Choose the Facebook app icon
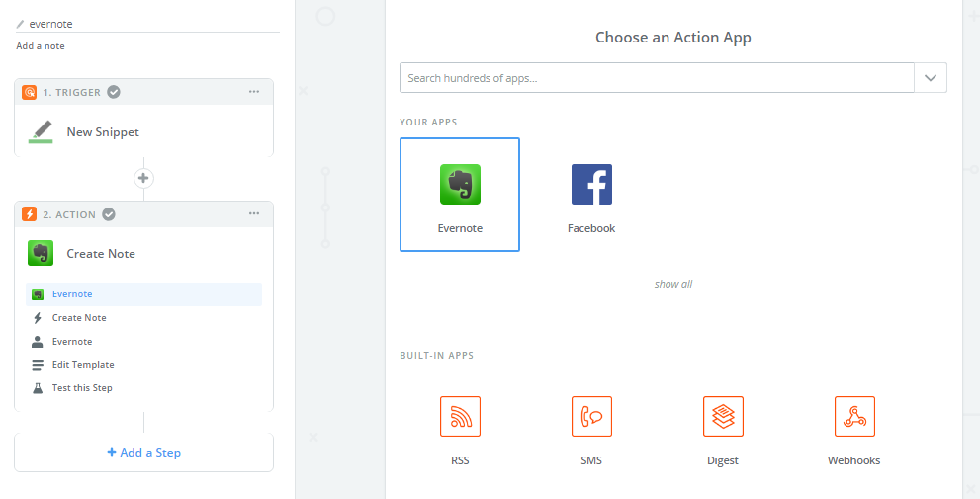The height and width of the screenshot is (499, 980). coord(591,185)
